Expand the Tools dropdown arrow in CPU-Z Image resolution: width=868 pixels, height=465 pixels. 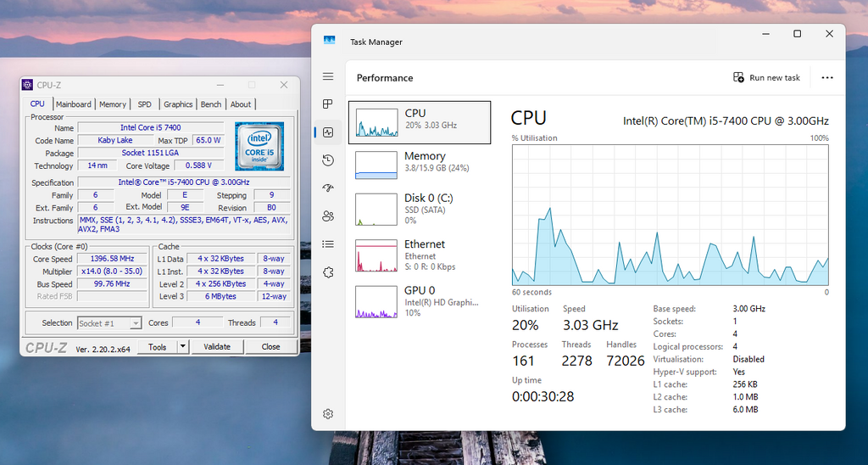coord(183,347)
